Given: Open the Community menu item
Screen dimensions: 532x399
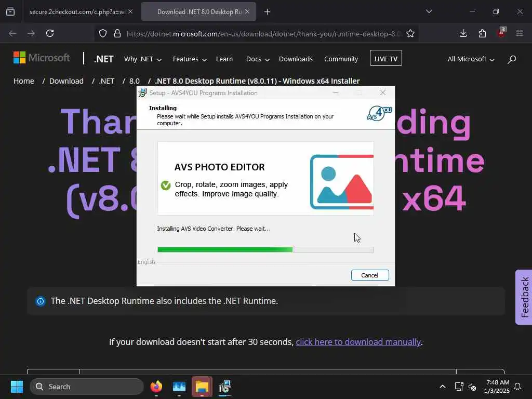Looking at the screenshot, I should 341,59.
